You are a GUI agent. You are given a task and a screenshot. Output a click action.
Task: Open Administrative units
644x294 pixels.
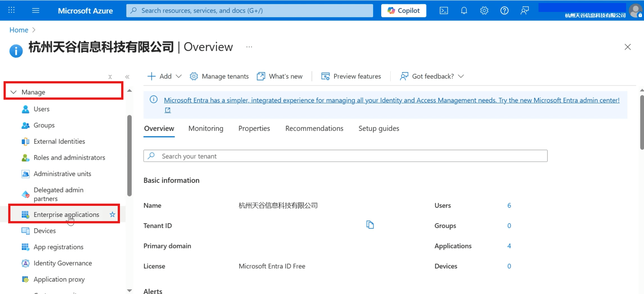pyautogui.click(x=62, y=174)
